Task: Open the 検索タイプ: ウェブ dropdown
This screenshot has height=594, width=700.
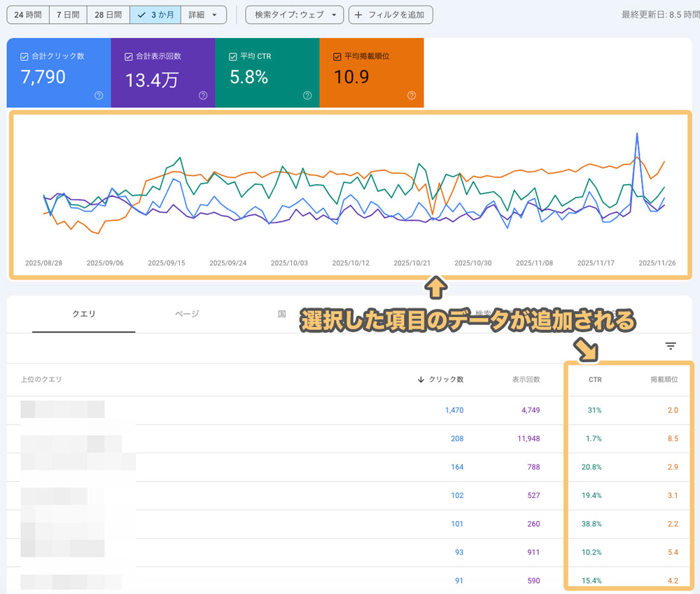Action: [295, 15]
